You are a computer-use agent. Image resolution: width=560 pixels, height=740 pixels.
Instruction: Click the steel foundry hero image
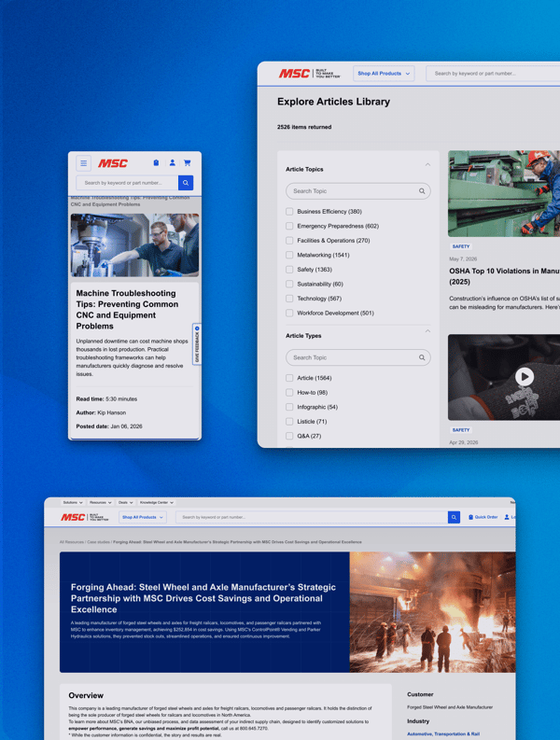pos(432,612)
